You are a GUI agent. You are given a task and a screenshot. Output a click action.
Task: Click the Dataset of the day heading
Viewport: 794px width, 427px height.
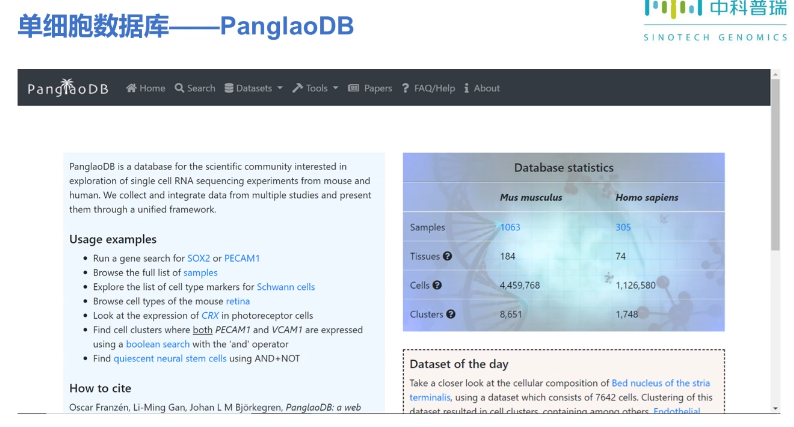click(459, 364)
